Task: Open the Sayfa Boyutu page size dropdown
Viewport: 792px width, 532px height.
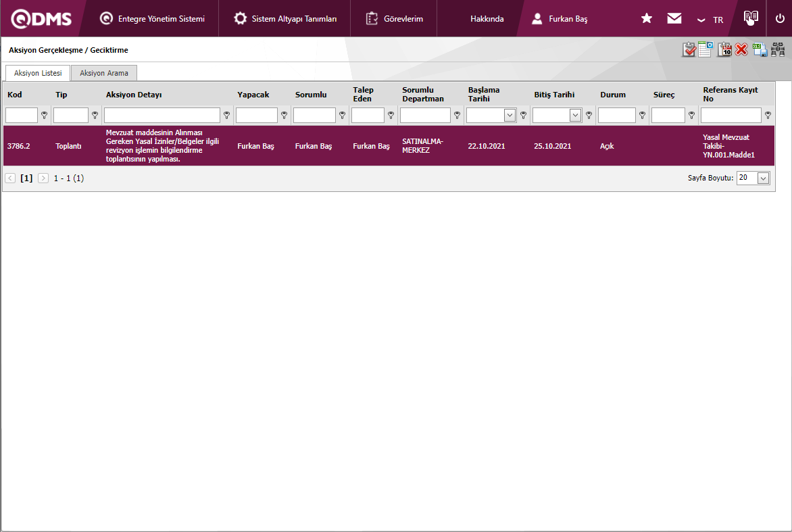Action: pos(763,178)
